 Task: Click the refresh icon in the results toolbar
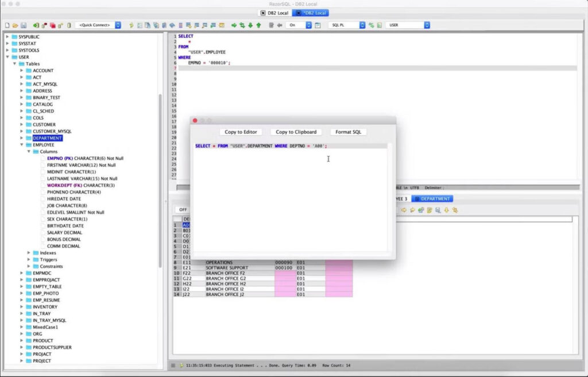click(420, 210)
